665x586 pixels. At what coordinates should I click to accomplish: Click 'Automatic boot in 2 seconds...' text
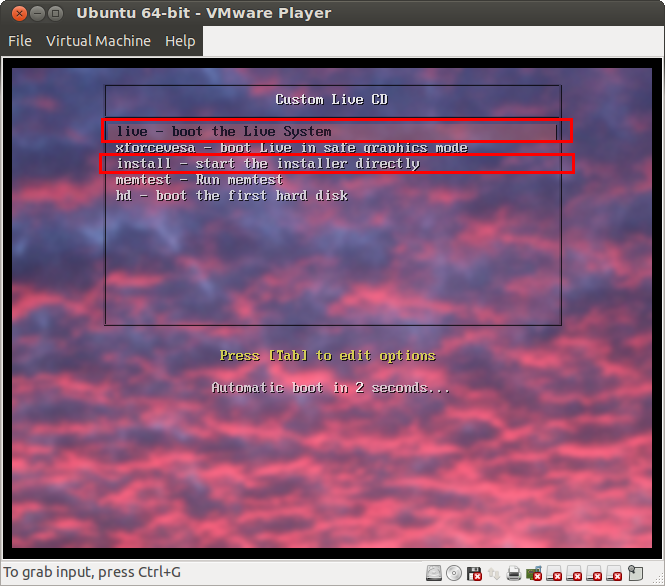click(x=330, y=388)
